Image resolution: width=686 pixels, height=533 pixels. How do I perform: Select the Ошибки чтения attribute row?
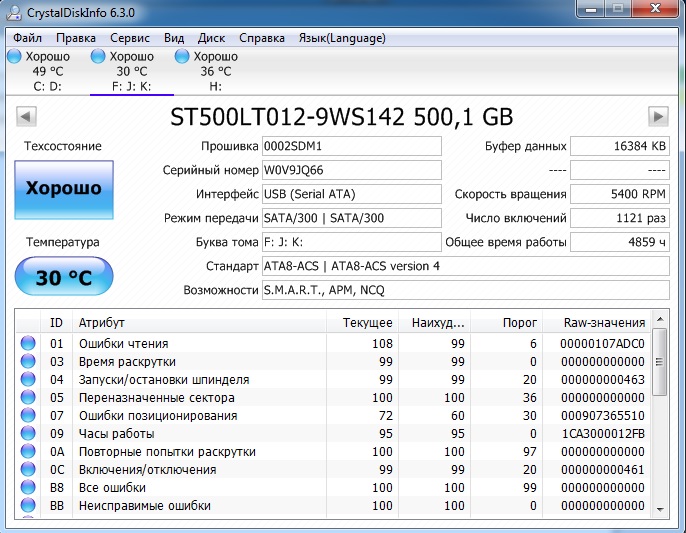[333, 344]
